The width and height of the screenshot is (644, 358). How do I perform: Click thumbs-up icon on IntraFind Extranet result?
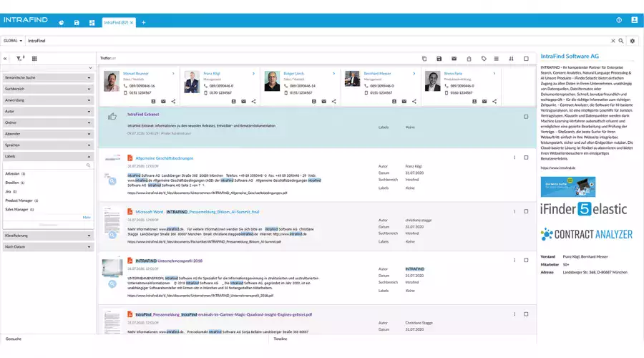(x=112, y=116)
